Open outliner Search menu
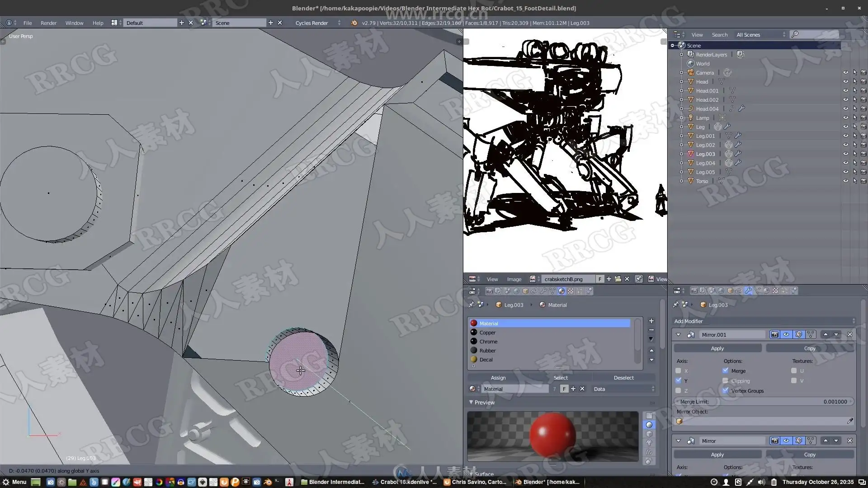 (719, 34)
